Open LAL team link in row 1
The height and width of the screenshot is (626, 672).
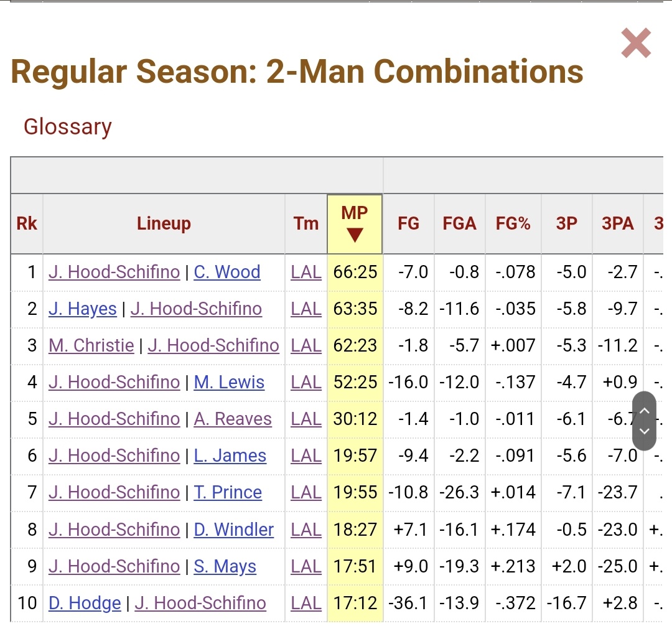click(x=306, y=272)
